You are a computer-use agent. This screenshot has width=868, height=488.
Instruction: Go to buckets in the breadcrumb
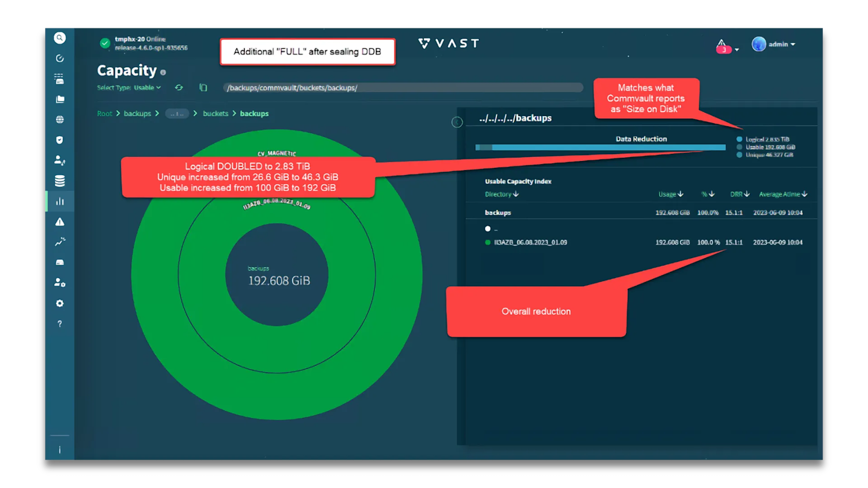click(x=215, y=113)
